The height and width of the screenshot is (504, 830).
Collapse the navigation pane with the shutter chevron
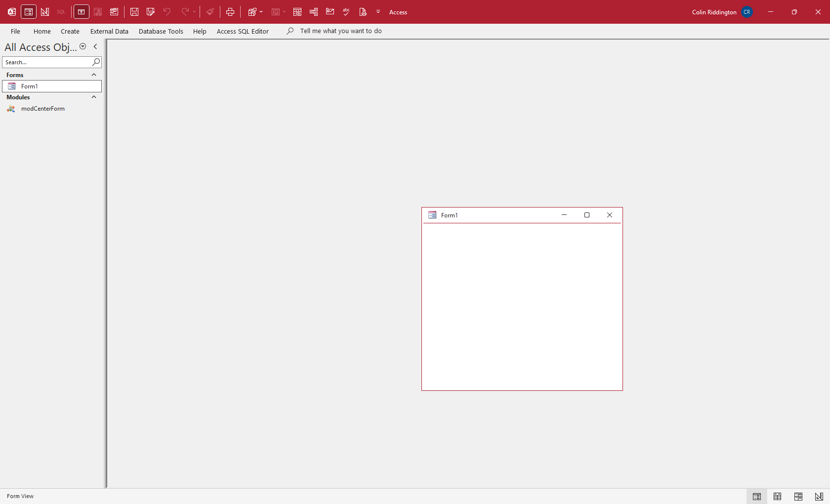[x=95, y=46]
